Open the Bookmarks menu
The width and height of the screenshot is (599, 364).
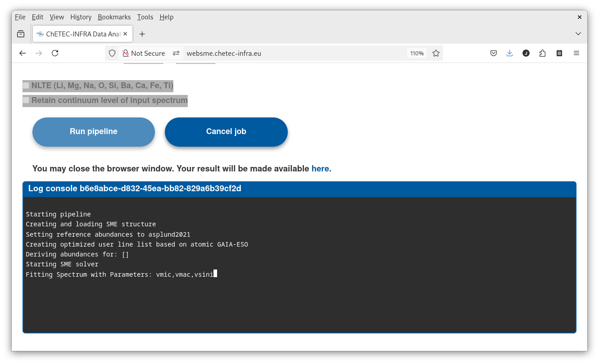pos(114,17)
